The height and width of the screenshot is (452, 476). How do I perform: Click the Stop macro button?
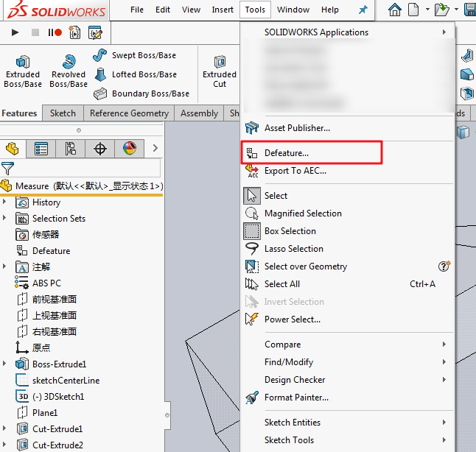(35, 32)
